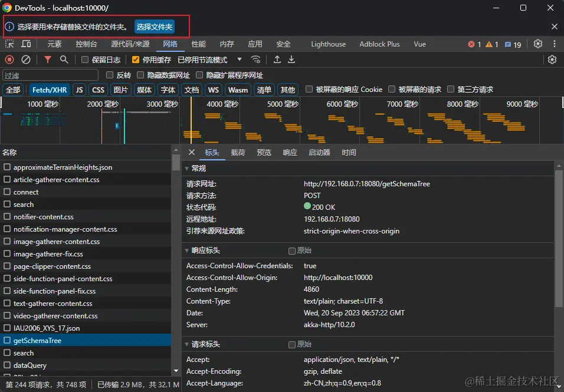Click the 过滤 filter input field
564x392 pixels.
coord(50,75)
